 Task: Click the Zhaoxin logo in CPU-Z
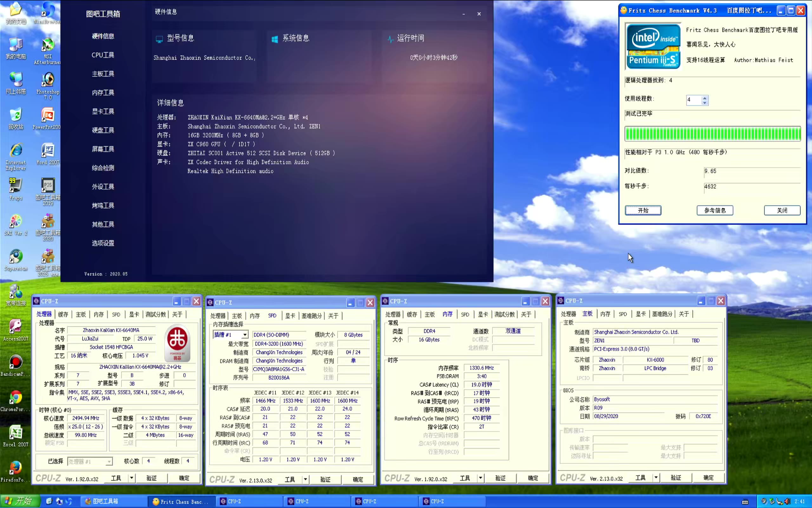click(x=177, y=343)
